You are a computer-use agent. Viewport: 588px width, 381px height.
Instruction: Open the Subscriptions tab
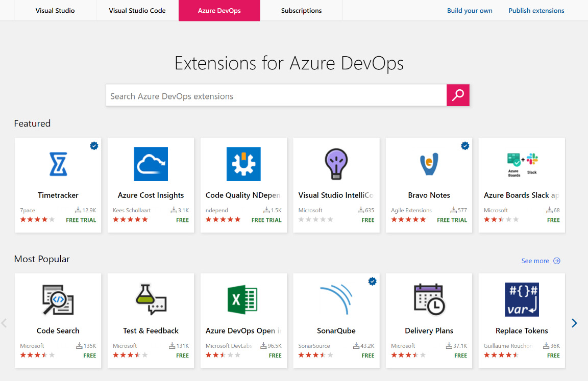[301, 10]
